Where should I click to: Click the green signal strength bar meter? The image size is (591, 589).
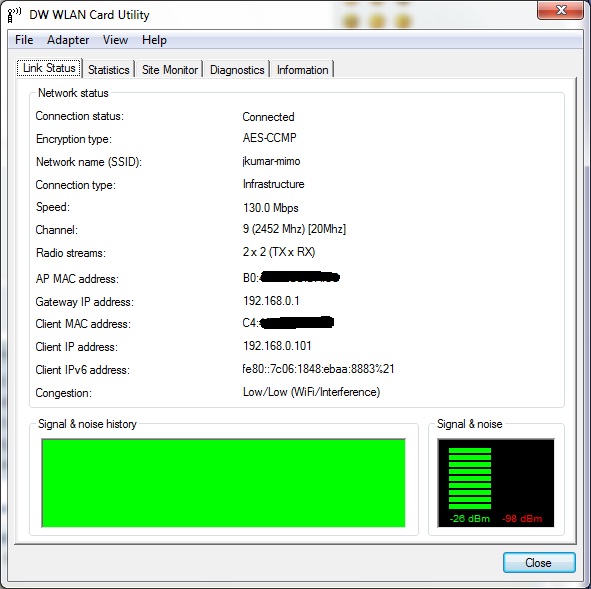click(x=470, y=478)
